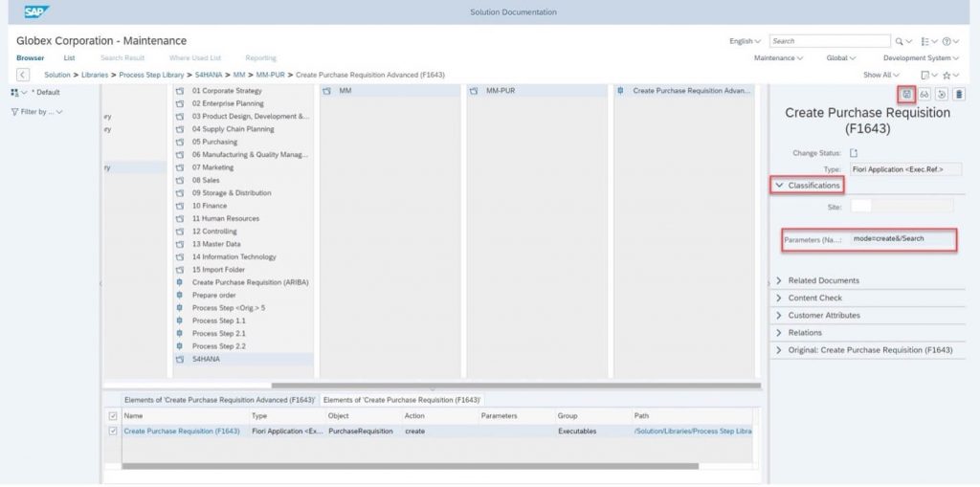Click the Change Status document icon
The image size is (980, 487).
tap(855, 153)
